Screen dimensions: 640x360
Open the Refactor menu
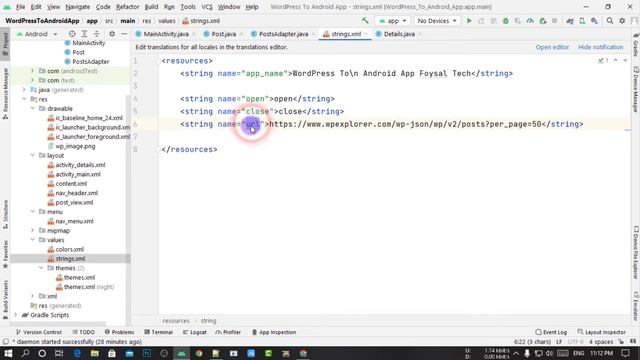(127, 7)
